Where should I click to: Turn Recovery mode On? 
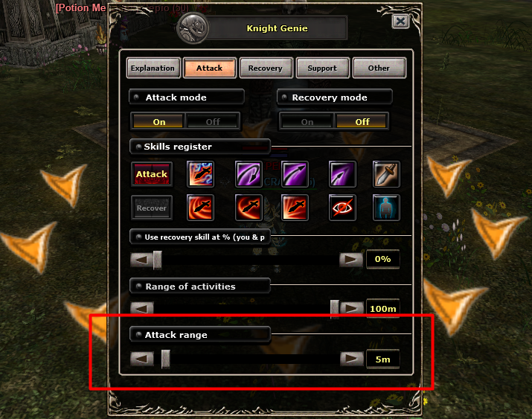pos(307,121)
